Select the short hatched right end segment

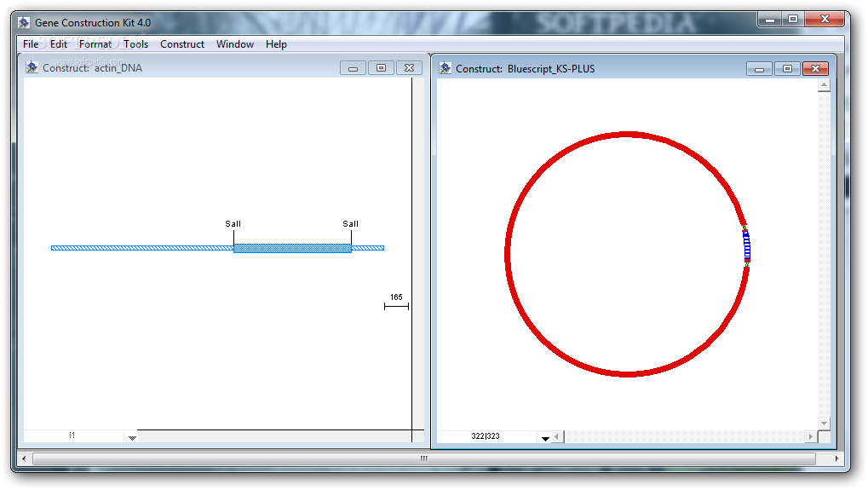[x=368, y=248]
